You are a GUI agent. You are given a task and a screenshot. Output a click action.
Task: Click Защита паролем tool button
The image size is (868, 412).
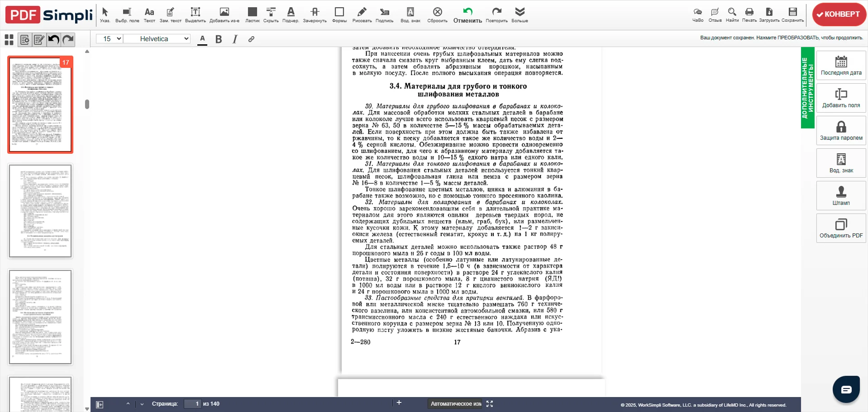pyautogui.click(x=841, y=131)
